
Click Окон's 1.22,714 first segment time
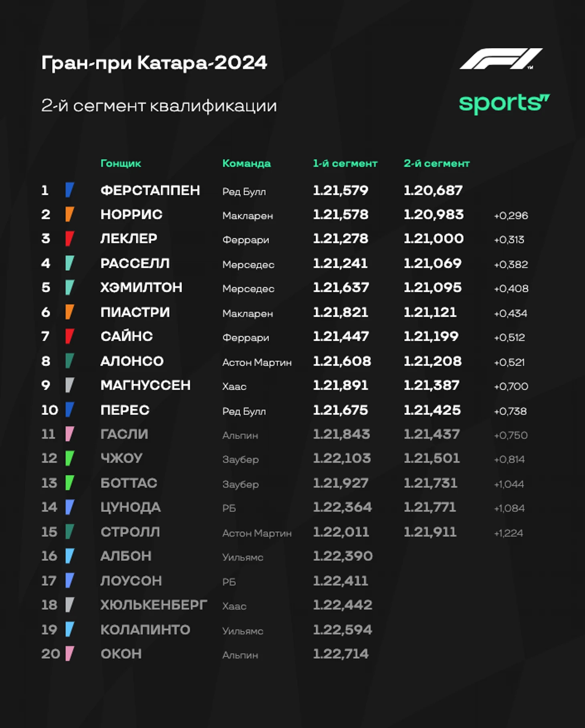pyautogui.click(x=341, y=654)
